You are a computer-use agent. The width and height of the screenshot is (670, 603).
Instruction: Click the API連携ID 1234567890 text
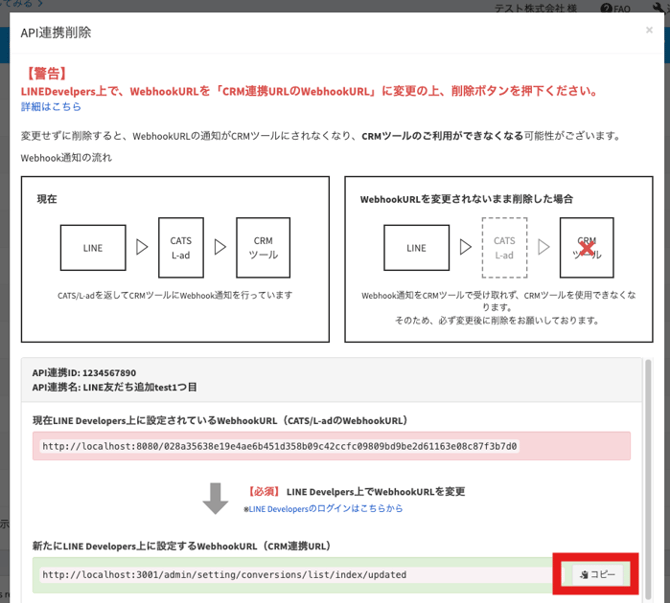click(x=84, y=372)
